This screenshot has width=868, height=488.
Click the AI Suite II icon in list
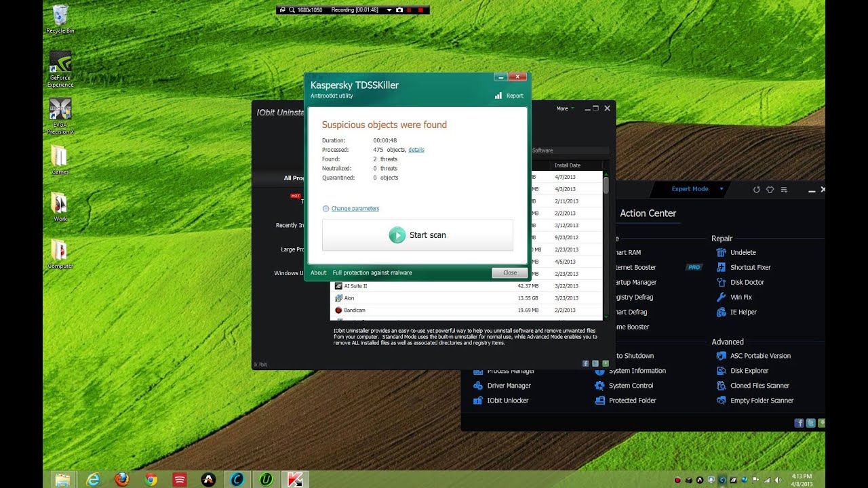pos(338,286)
